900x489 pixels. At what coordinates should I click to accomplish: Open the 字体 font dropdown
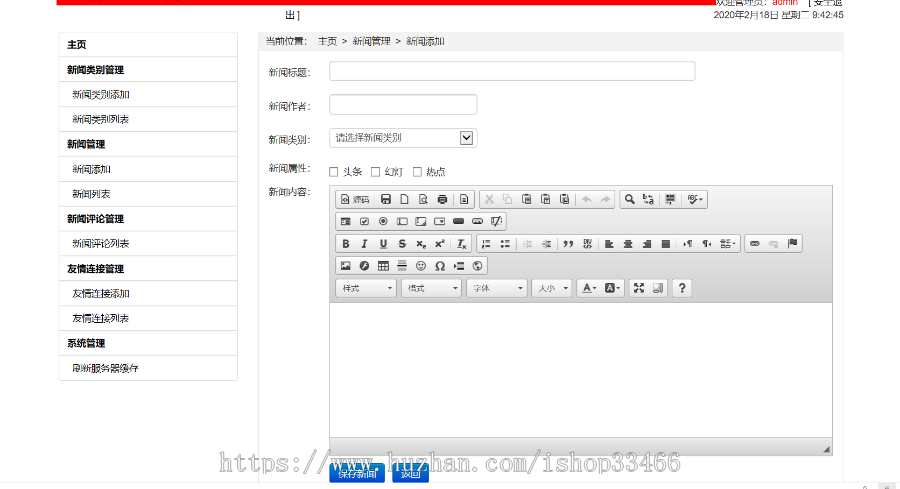(497, 288)
